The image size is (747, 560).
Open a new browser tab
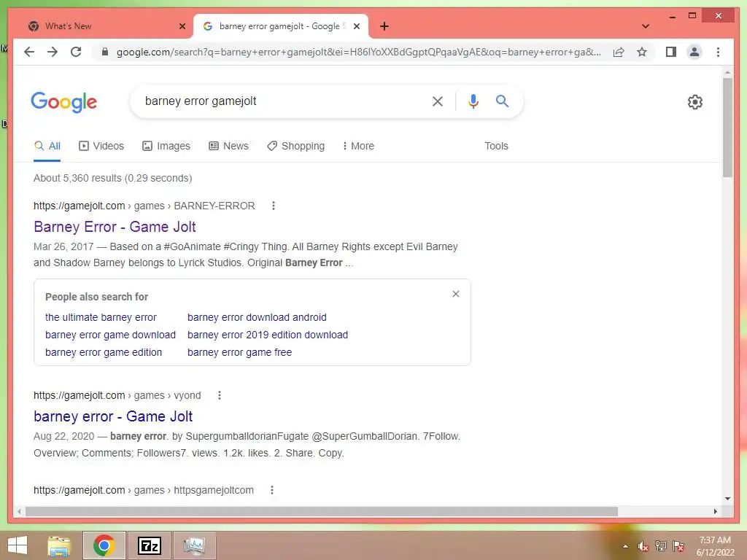click(384, 26)
